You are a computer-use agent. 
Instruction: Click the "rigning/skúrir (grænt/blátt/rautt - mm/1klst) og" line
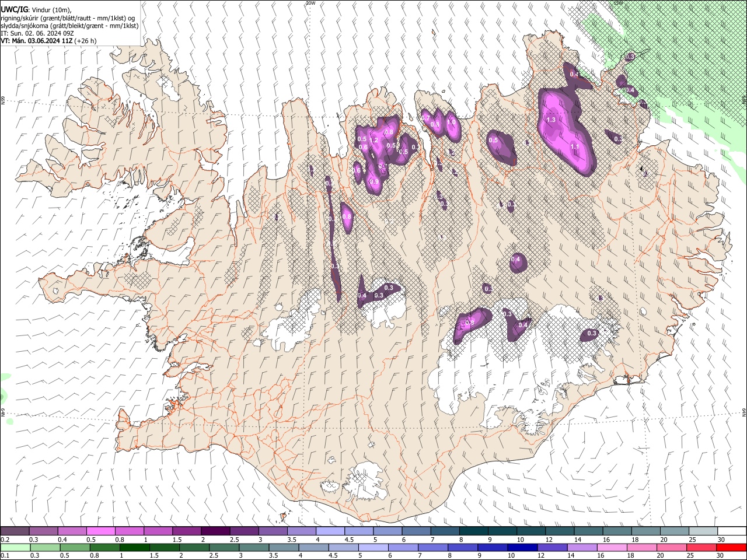click(68, 18)
